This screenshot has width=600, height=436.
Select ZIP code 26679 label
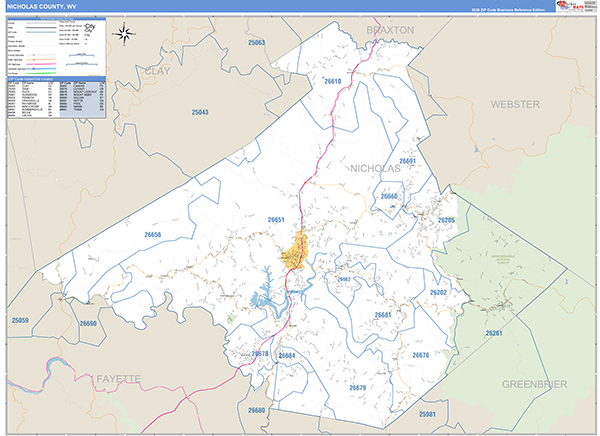358,388
